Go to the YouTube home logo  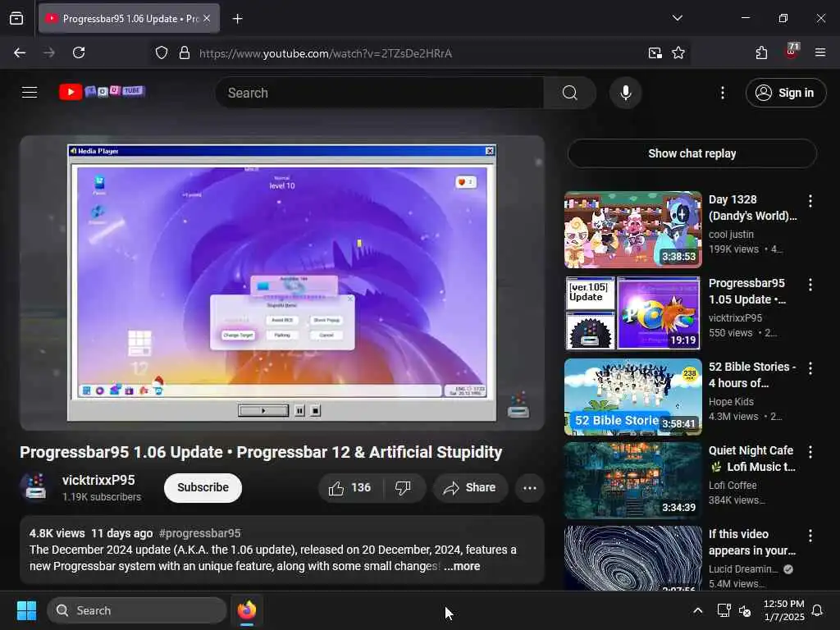102,92
